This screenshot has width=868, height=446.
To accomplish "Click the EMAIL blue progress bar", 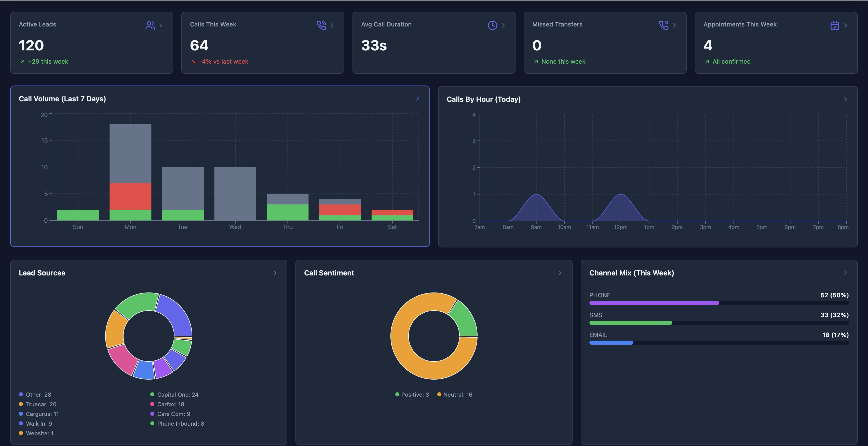I will 611,343.
